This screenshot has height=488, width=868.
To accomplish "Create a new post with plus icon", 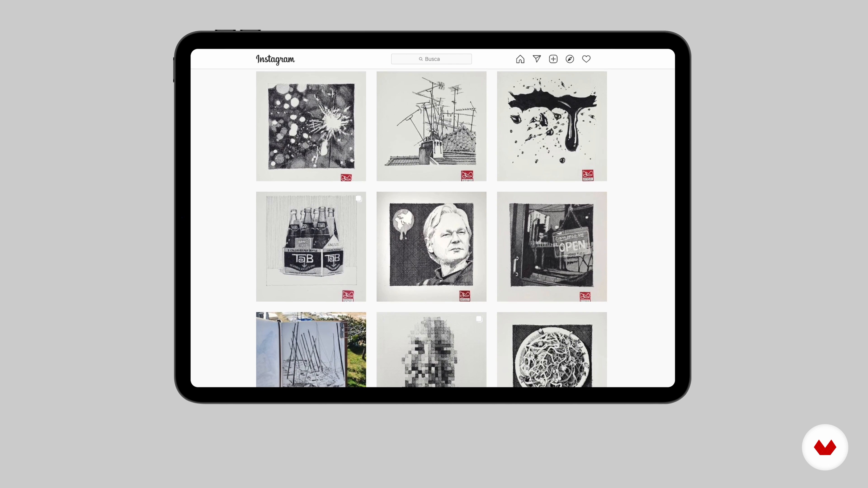I will pos(553,59).
